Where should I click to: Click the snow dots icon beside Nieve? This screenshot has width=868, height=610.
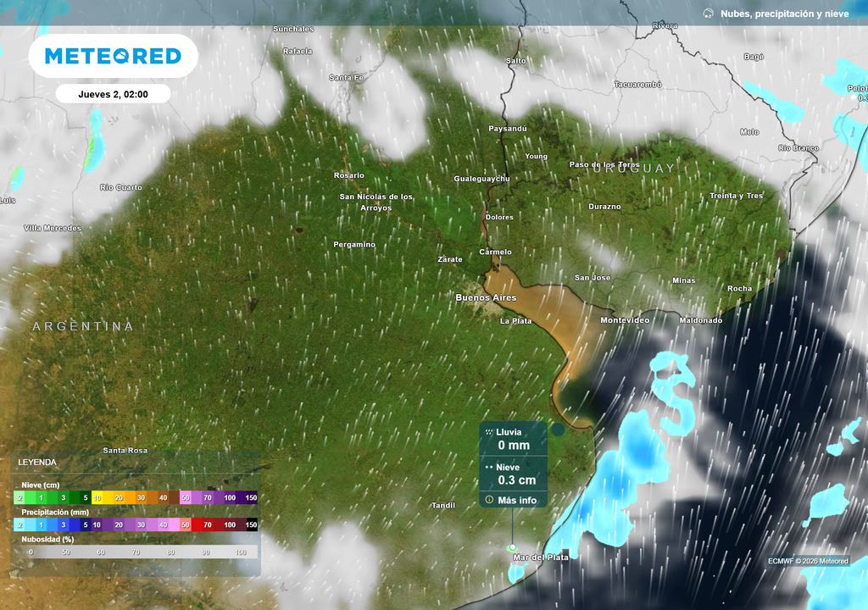click(489, 467)
